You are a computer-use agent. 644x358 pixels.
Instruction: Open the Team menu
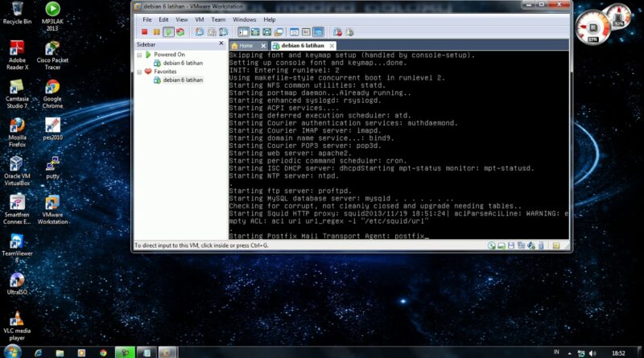(218, 19)
